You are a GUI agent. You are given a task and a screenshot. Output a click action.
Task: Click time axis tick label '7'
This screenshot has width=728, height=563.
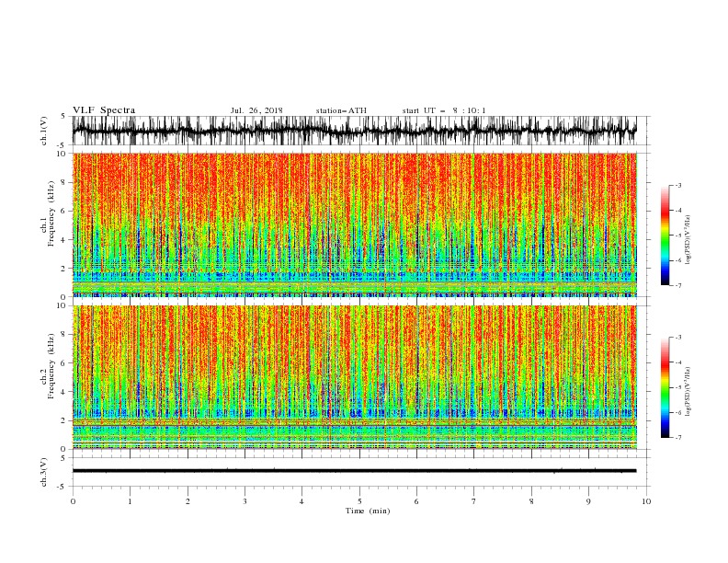point(474,501)
